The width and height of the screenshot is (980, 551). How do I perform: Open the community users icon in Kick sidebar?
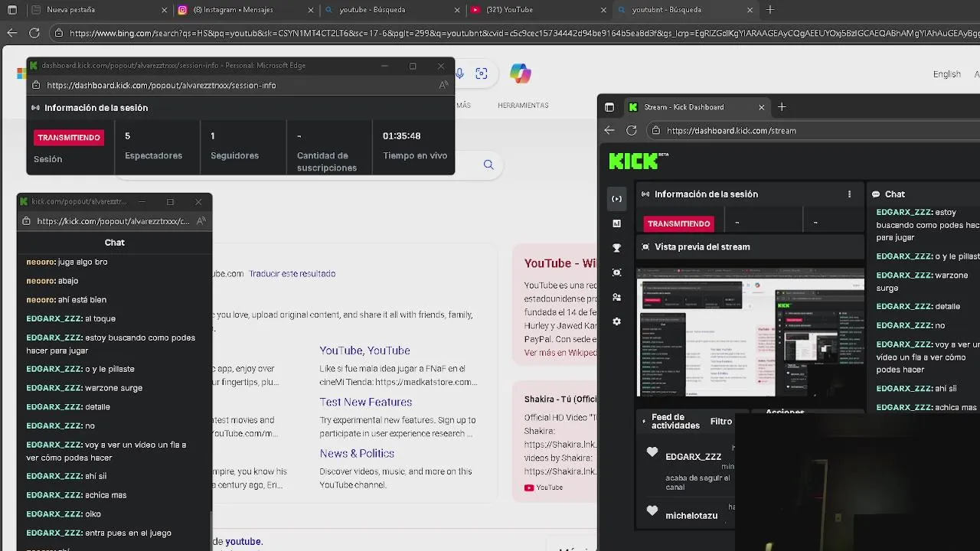(x=617, y=297)
